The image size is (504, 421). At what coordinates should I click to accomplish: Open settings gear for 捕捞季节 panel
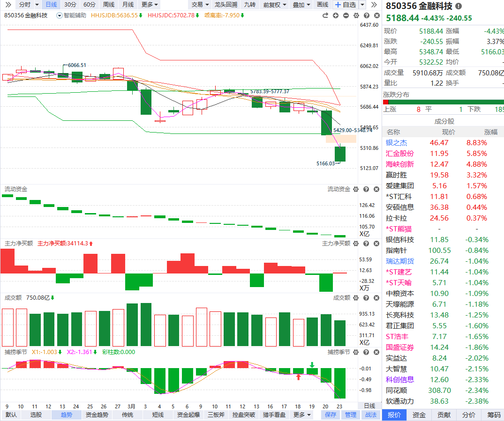[356, 352]
